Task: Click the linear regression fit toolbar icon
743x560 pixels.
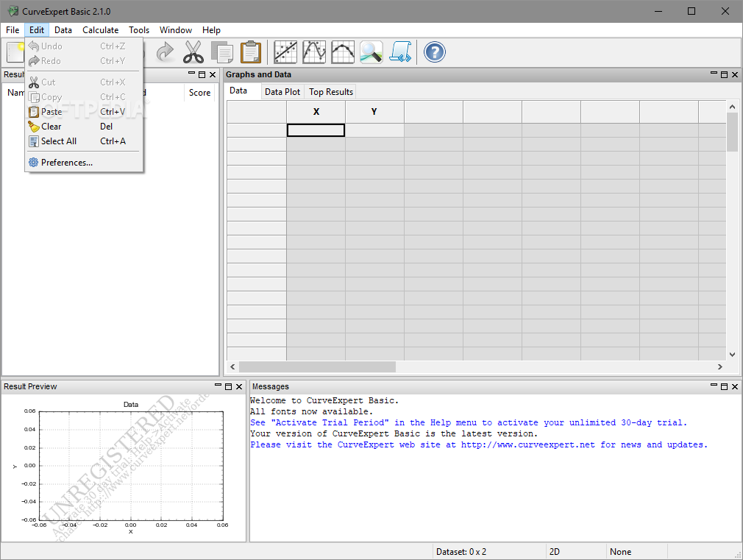Action: [x=285, y=52]
